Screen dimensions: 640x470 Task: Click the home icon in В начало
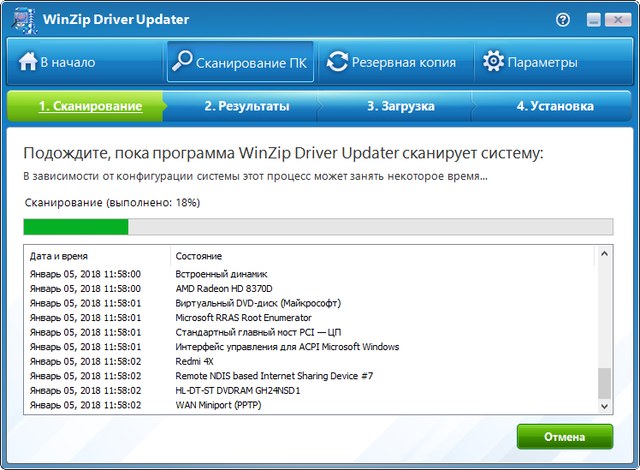click(x=27, y=62)
